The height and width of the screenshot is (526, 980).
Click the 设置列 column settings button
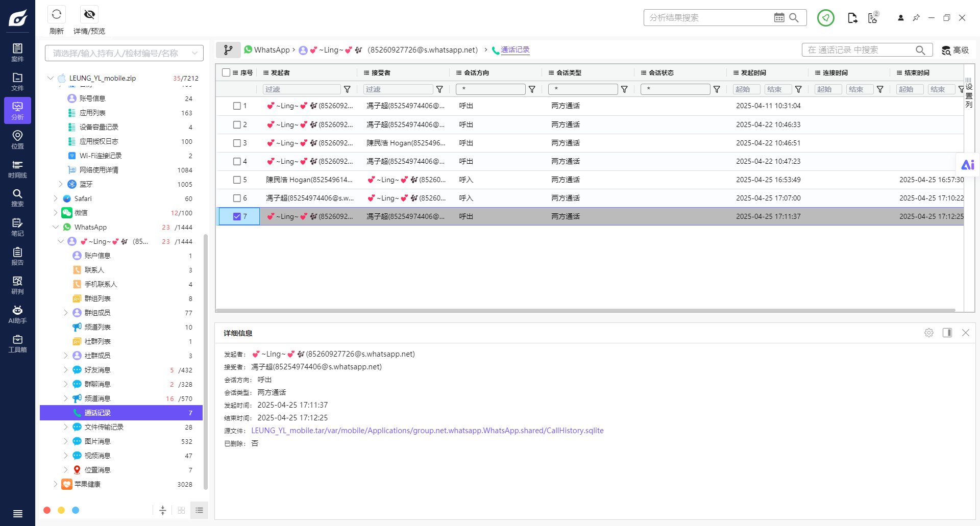969,93
